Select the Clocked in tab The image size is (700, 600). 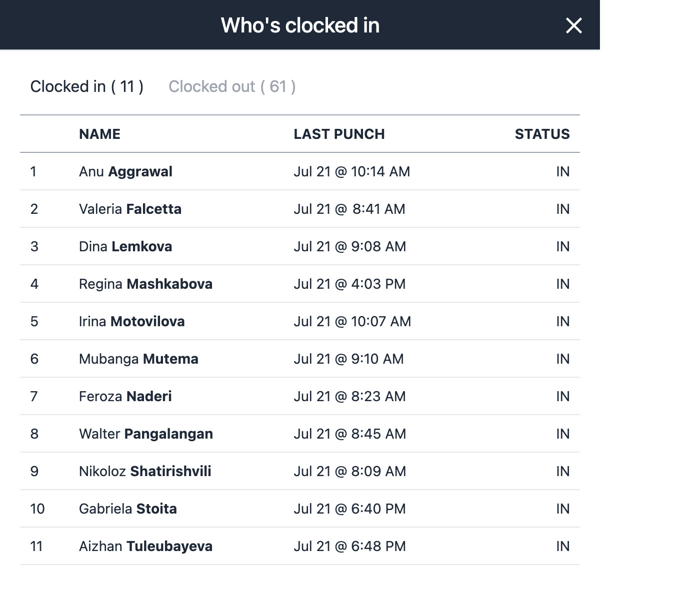[x=87, y=86]
